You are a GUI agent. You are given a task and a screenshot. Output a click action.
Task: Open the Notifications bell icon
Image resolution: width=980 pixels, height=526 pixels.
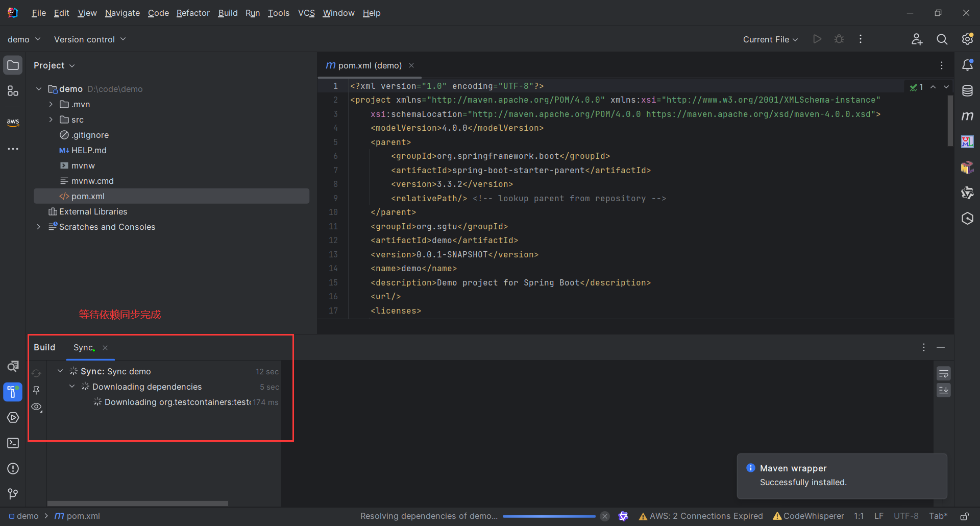point(967,65)
